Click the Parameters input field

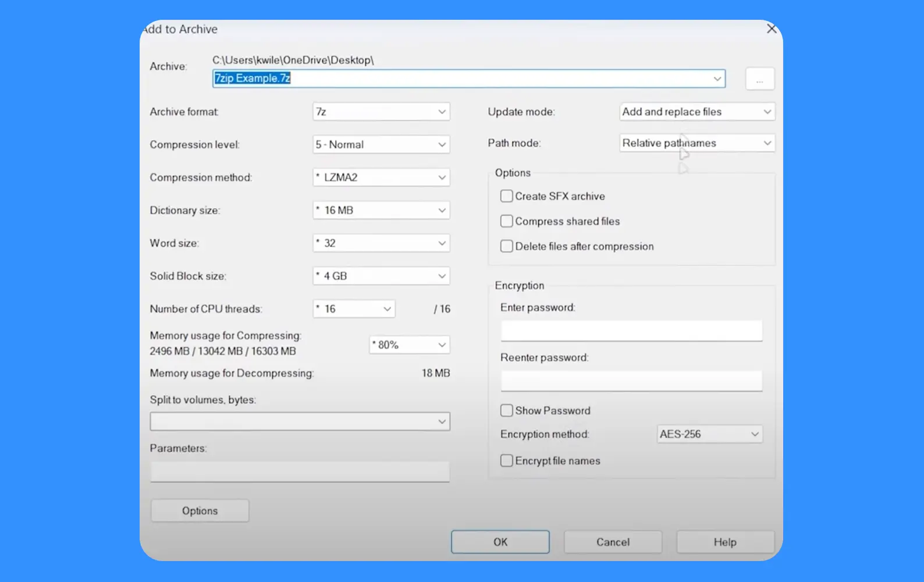[x=300, y=471]
